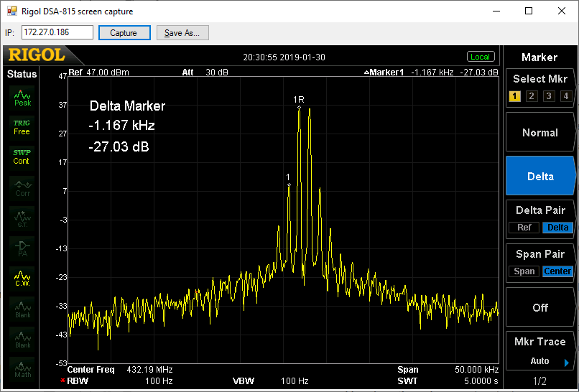Image resolution: width=579 pixels, height=392 pixels.
Task: Click the dimmed Math trace icon
Action: click(22, 370)
